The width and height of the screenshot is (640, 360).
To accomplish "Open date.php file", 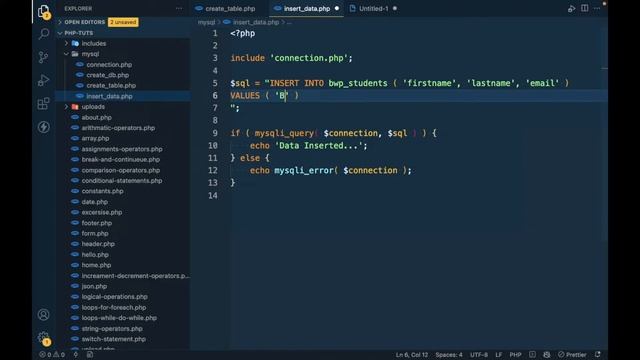I will 94,202.
